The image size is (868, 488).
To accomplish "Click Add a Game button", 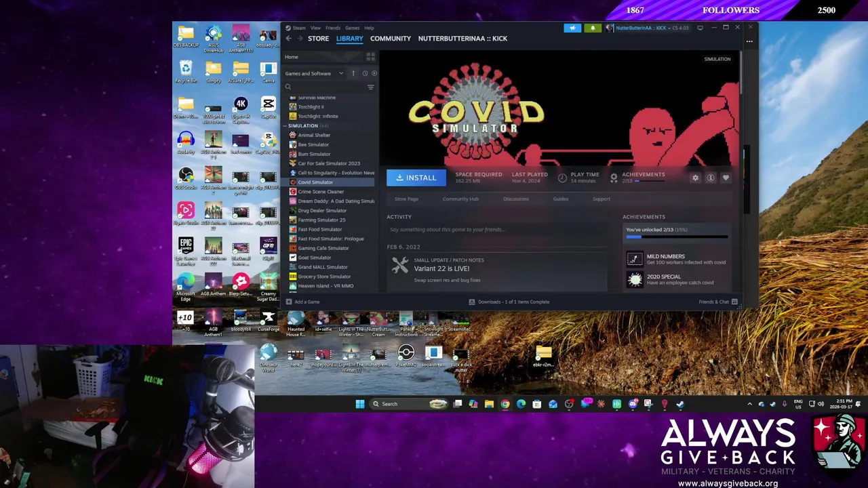I will click(303, 302).
